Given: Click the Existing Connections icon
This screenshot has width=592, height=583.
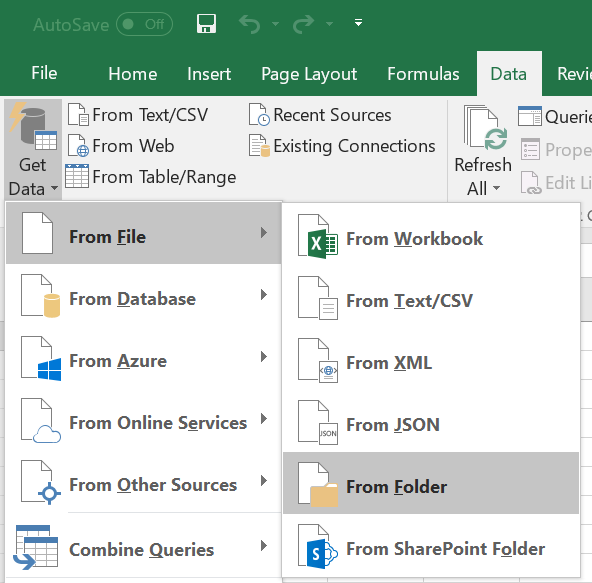Looking at the screenshot, I should (x=259, y=146).
